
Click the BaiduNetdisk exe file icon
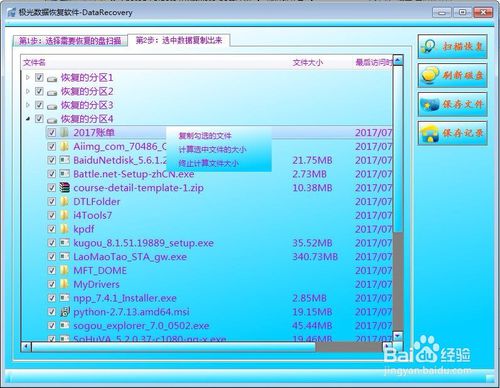coord(64,160)
